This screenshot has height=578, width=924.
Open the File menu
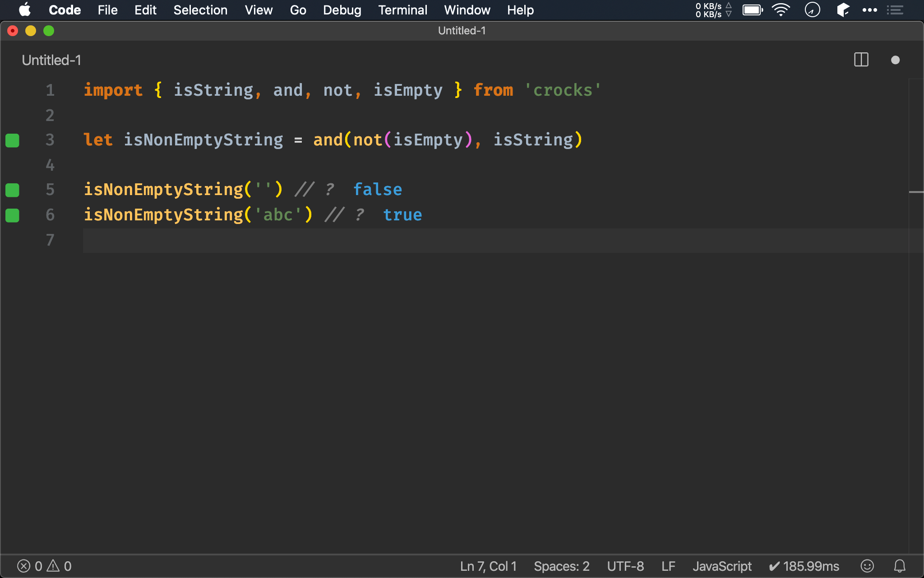coord(107,10)
